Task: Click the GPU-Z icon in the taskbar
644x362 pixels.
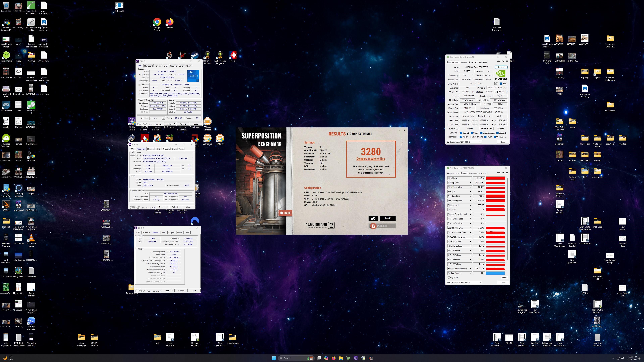Action: [x=348, y=358]
